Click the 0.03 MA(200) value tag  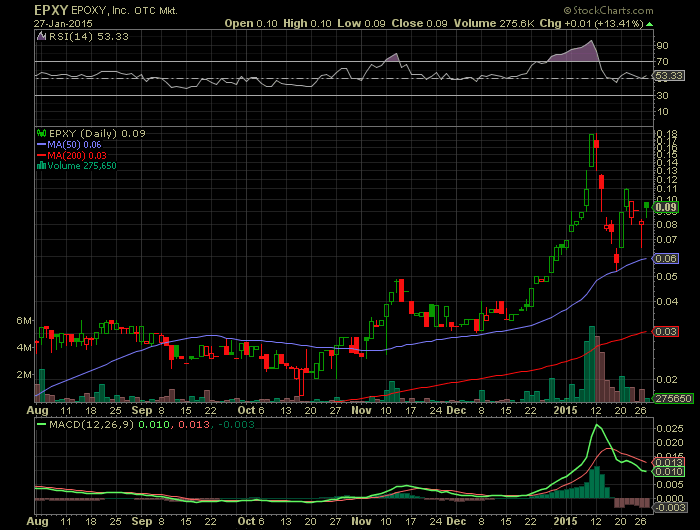coord(666,331)
